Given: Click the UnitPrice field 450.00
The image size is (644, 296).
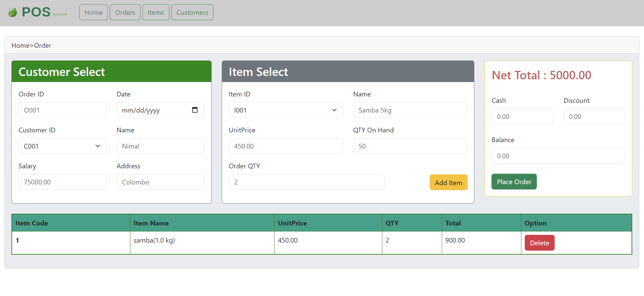Looking at the screenshot, I should 286,146.
